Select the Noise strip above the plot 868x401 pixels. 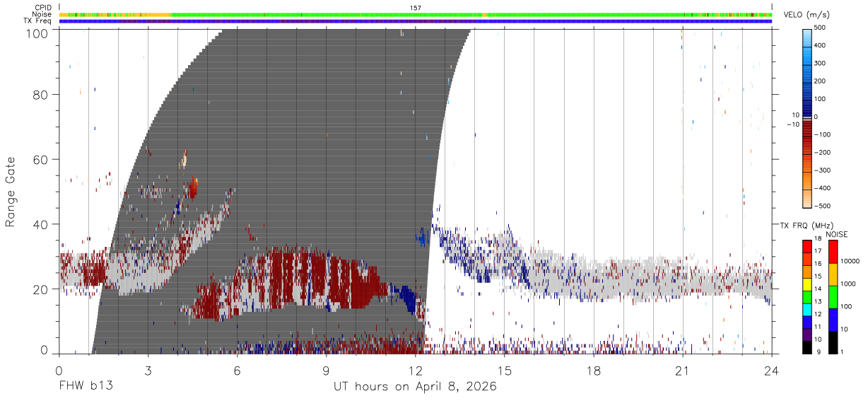[x=416, y=14]
